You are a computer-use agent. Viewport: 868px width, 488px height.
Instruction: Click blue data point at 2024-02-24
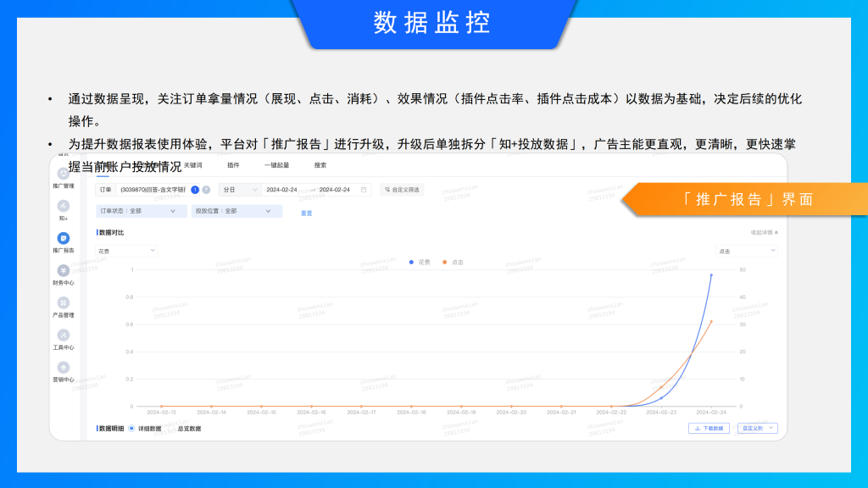711,275
